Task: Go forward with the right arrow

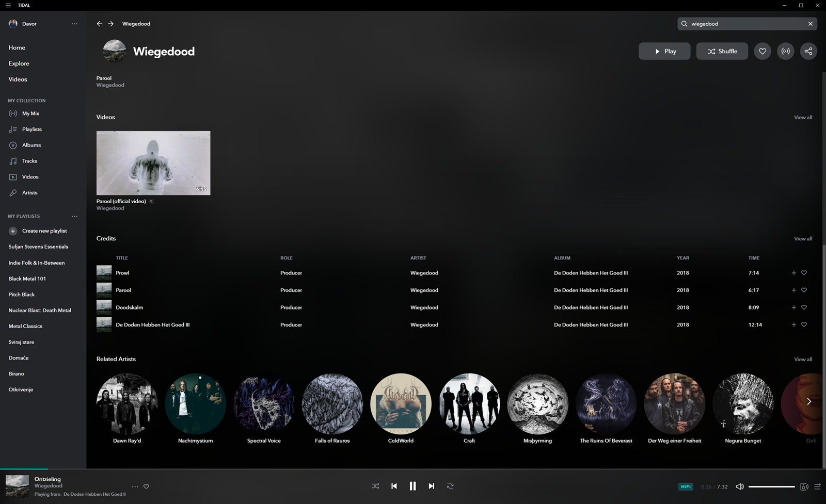Action: click(110, 24)
